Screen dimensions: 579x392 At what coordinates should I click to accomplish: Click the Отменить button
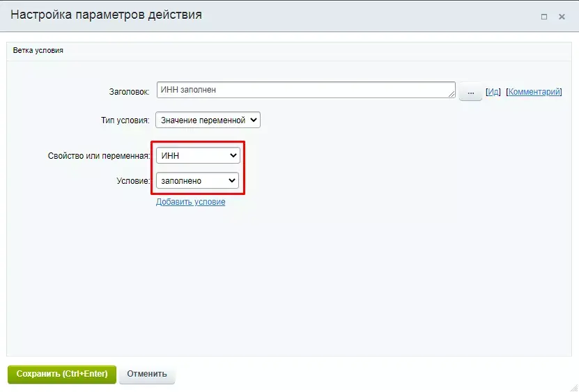pos(147,374)
